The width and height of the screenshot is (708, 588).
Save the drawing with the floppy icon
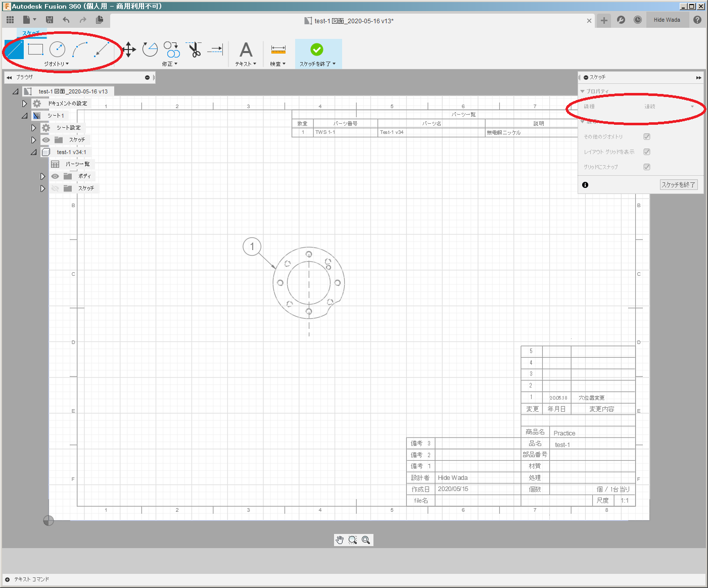click(x=50, y=20)
